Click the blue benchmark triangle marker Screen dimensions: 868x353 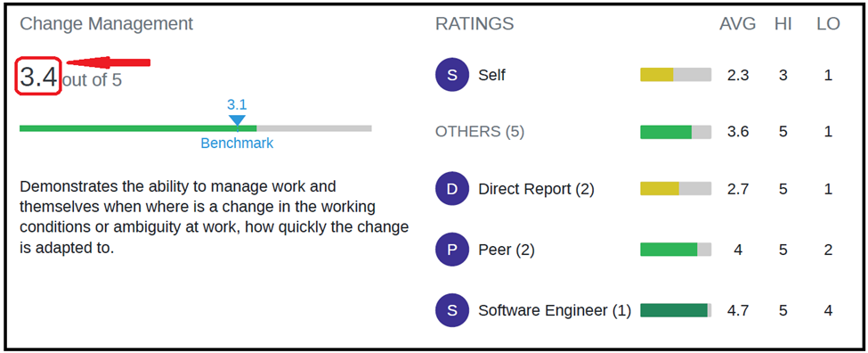click(237, 119)
